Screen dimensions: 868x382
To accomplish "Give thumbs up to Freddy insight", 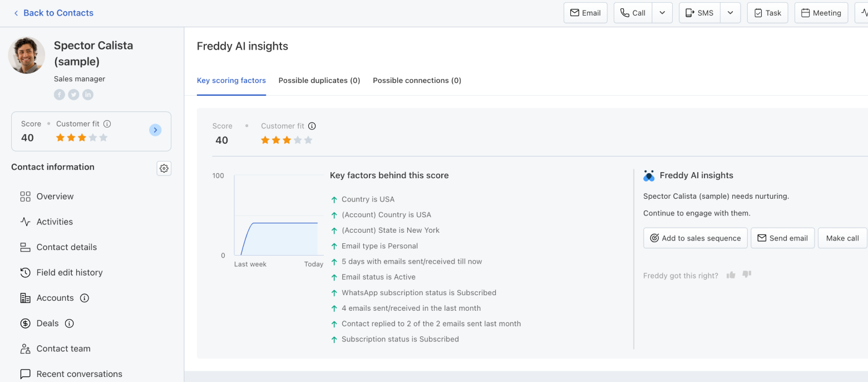I will tap(731, 275).
